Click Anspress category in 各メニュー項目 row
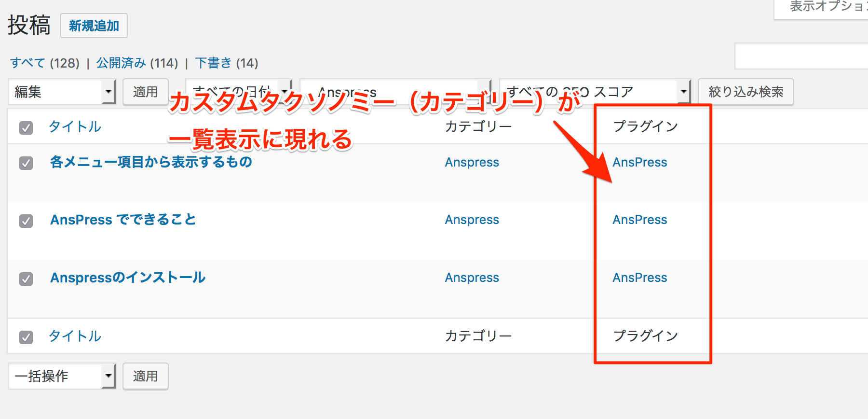The width and height of the screenshot is (868, 419). coord(472,163)
